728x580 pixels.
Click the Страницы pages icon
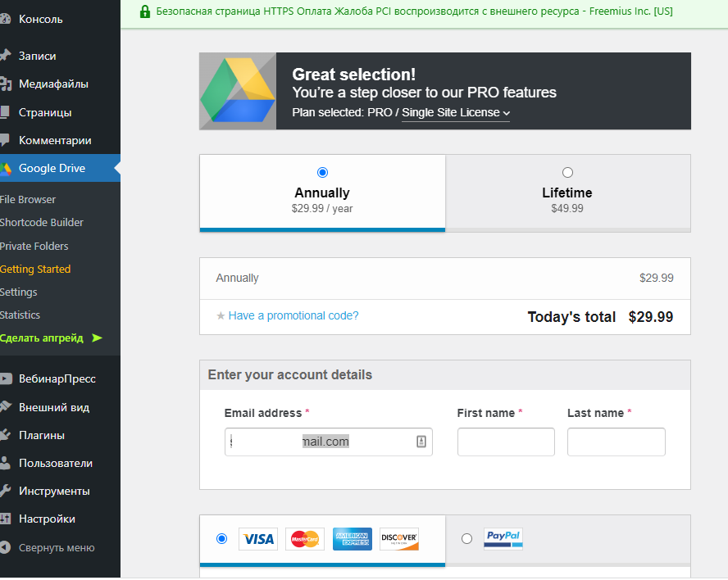pyautogui.click(x=5, y=112)
